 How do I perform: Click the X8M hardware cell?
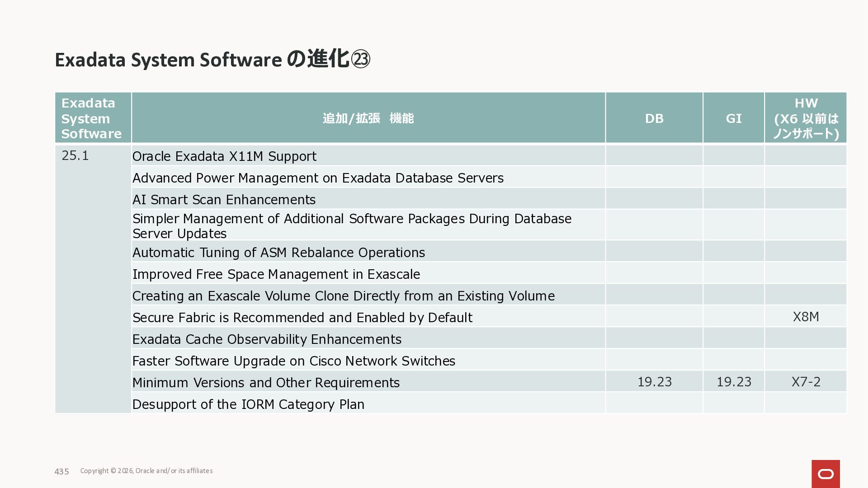806,317
